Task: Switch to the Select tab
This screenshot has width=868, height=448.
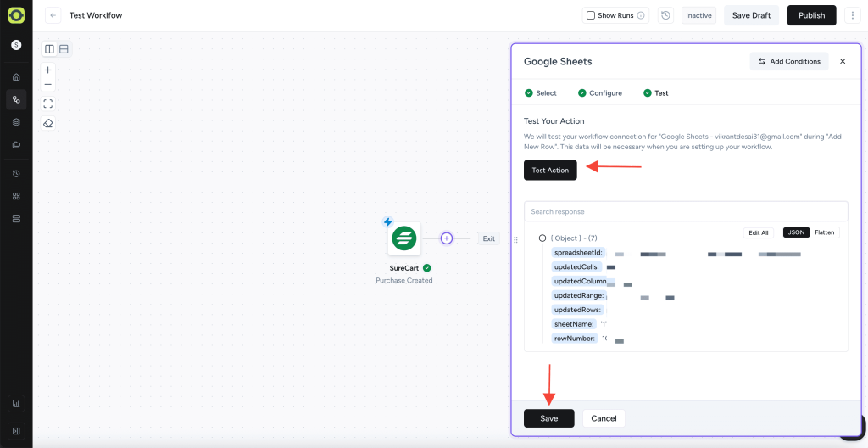Action: coord(541,93)
